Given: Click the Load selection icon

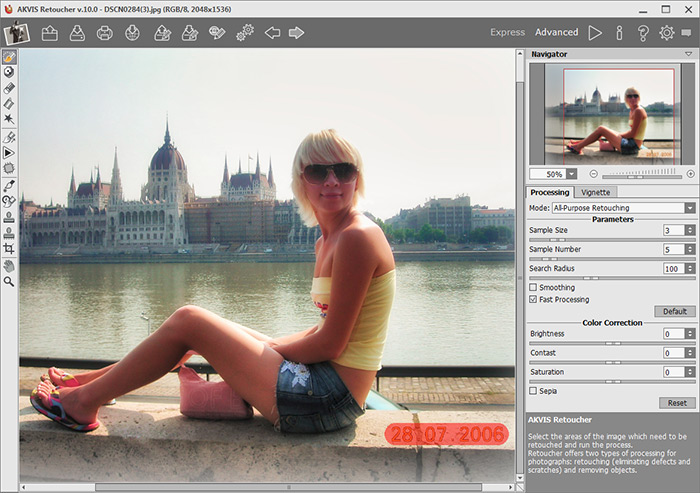Looking at the screenshot, I should [x=162, y=33].
